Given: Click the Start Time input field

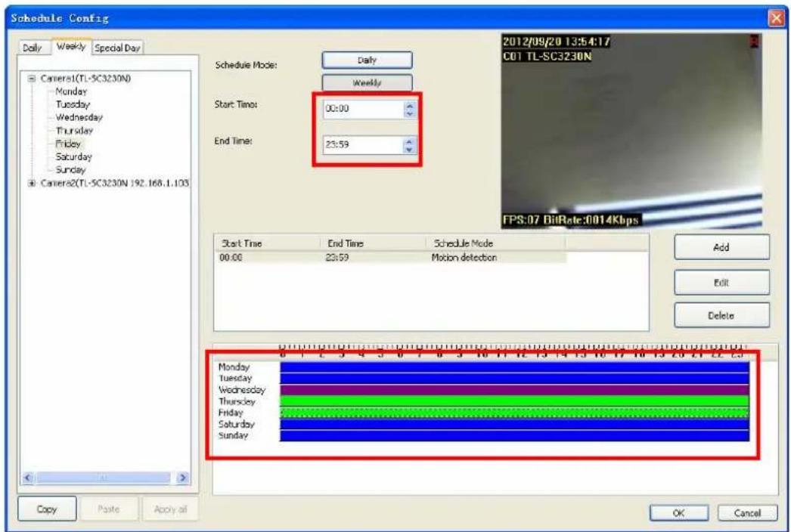Looking at the screenshot, I should click(363, 109).
